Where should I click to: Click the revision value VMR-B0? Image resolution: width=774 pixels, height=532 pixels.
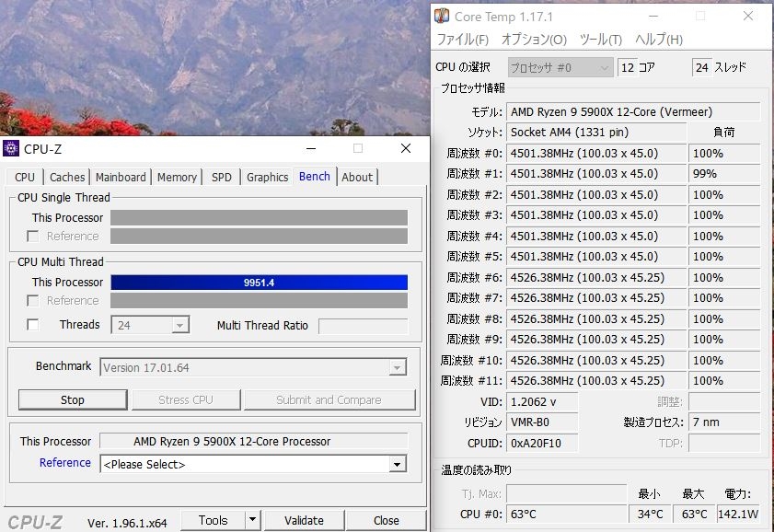pos(542,422)
